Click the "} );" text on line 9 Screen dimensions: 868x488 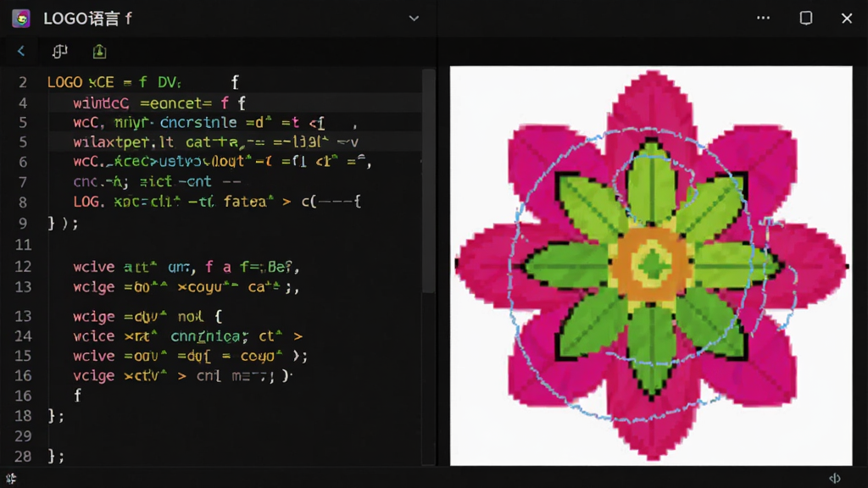pos(63,223)
